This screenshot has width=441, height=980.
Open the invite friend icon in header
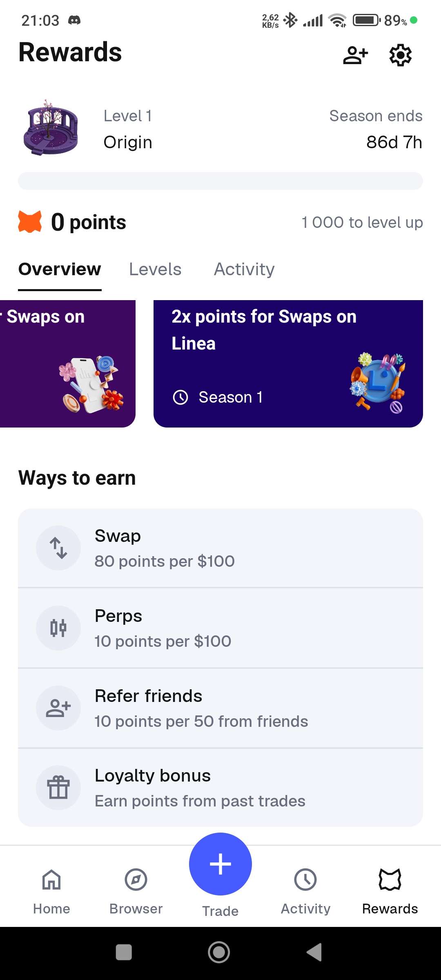(x=355, y=55)
